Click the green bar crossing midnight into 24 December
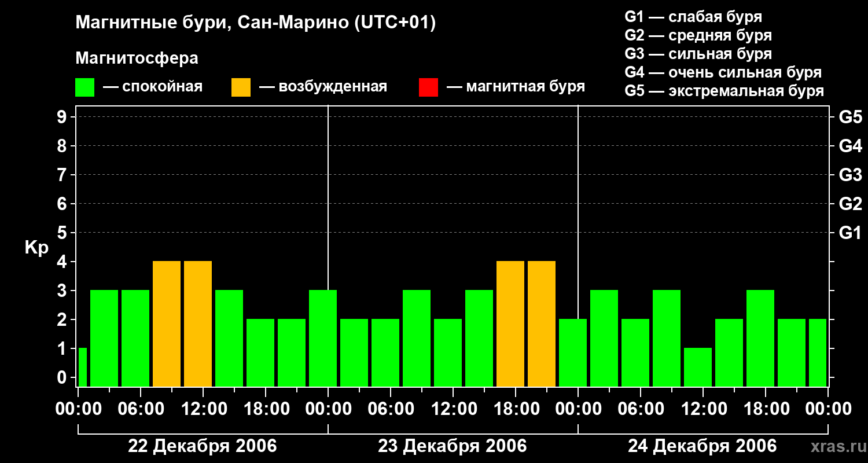868x463 pixels. point(573,352)
